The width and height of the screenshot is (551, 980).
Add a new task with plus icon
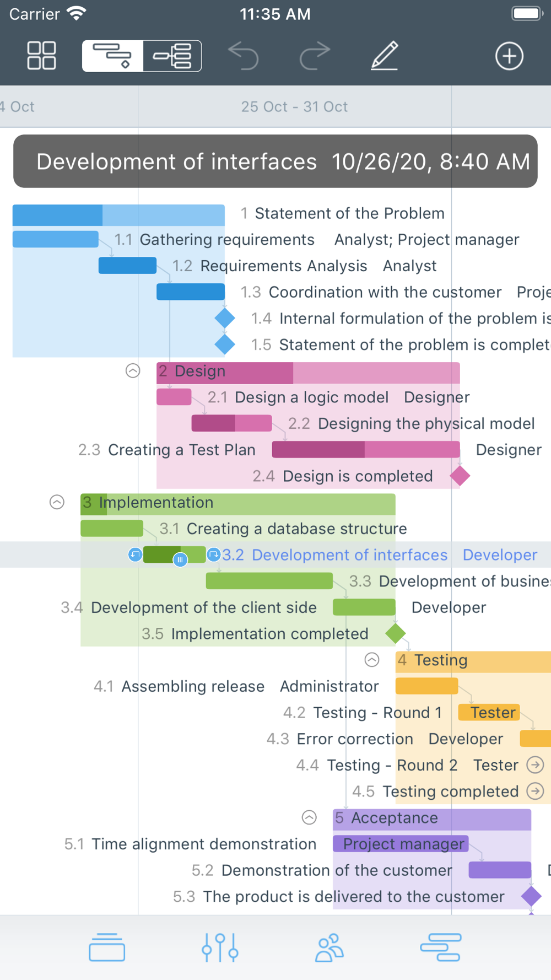pos(509,56)
